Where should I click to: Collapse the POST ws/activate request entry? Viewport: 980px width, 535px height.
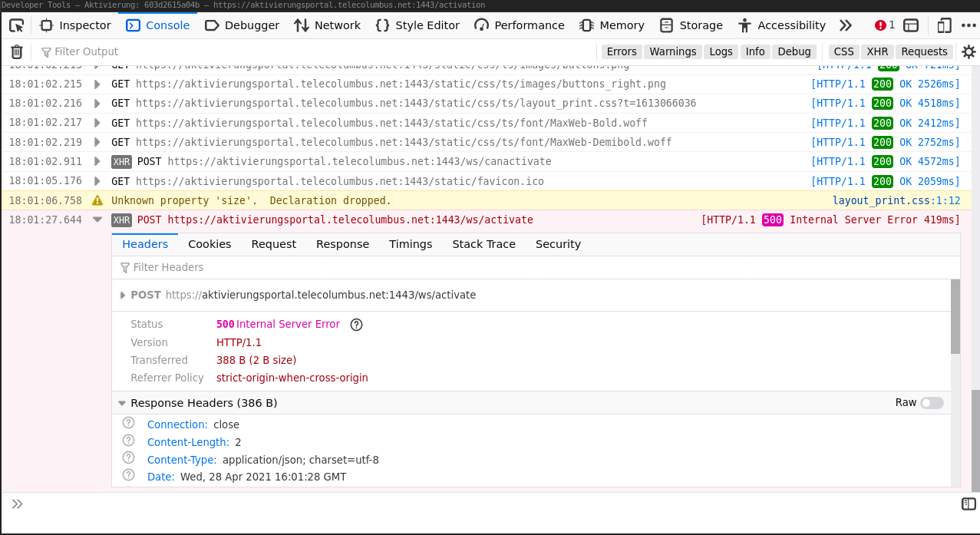click(97, 220)
